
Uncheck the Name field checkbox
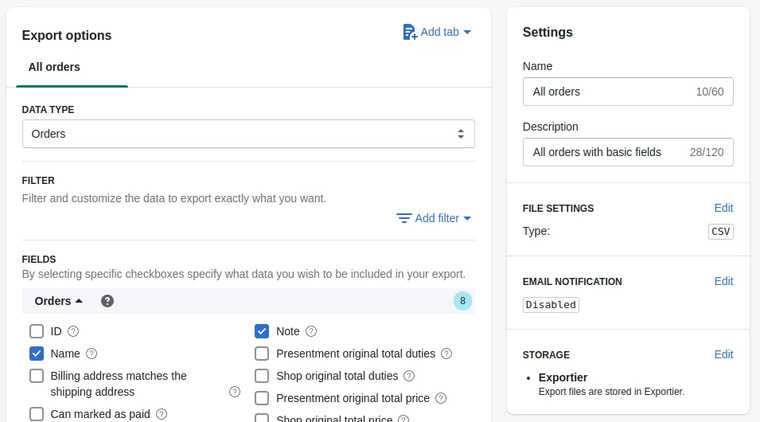[37, 353]
